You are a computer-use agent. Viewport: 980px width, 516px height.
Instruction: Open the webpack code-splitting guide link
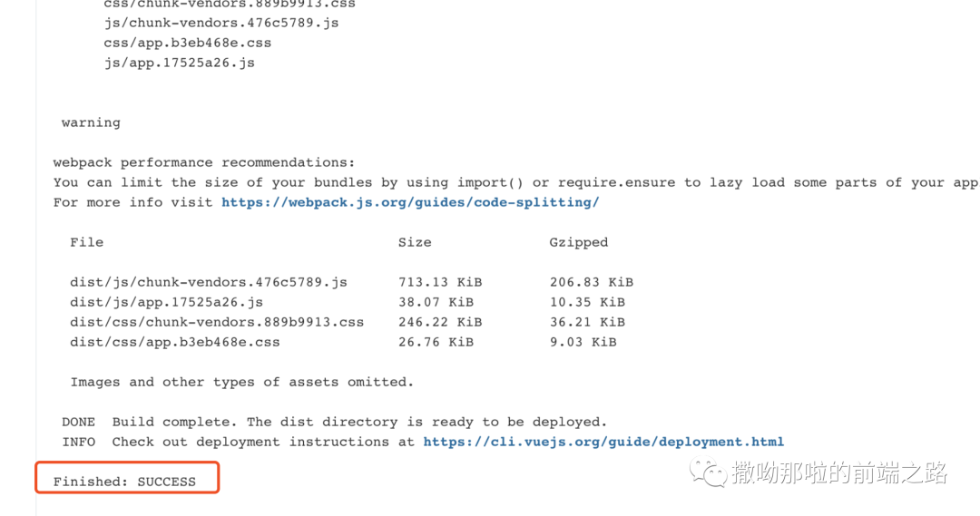pos(410,202)
